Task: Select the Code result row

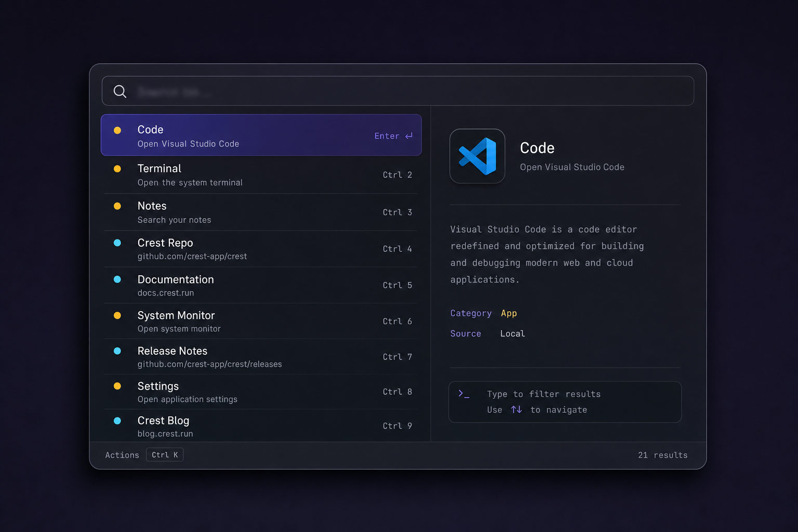Action: [261, 135]
